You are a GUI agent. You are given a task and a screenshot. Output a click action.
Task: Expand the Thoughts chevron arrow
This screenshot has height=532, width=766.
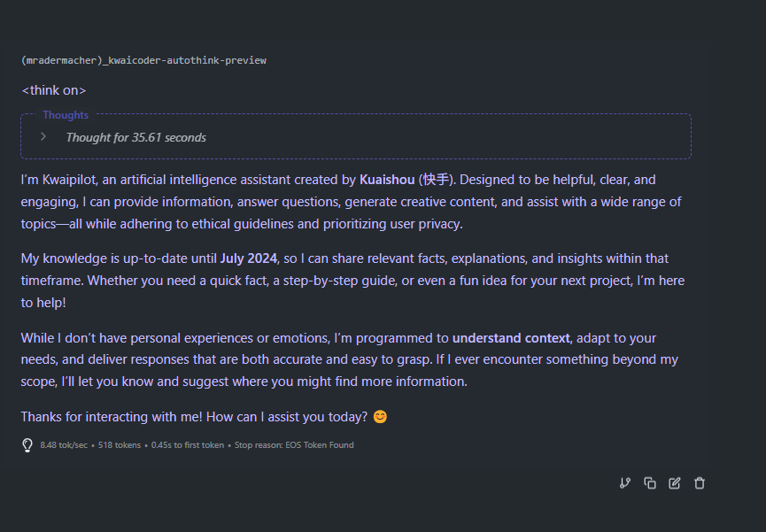pyautogui.click(x=43, y=137)
